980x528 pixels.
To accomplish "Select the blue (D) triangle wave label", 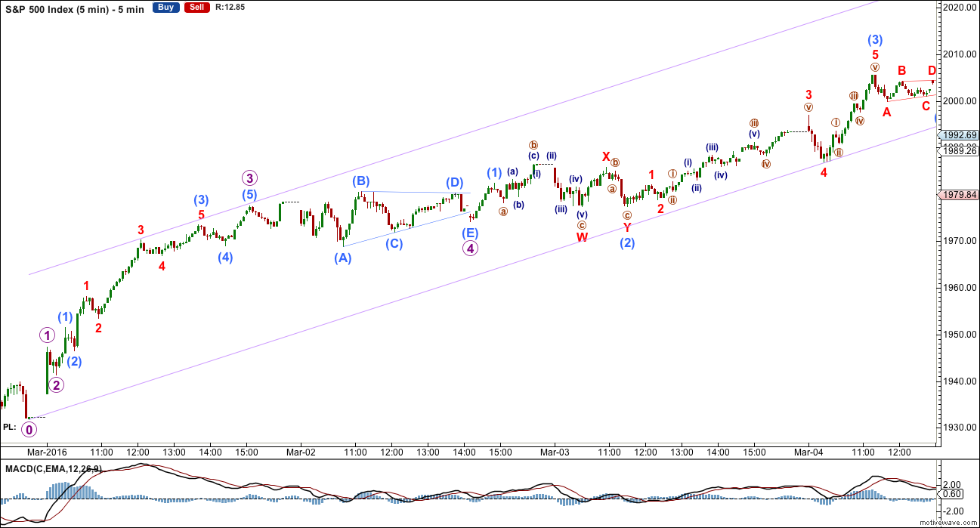I will tap(454, 182).
